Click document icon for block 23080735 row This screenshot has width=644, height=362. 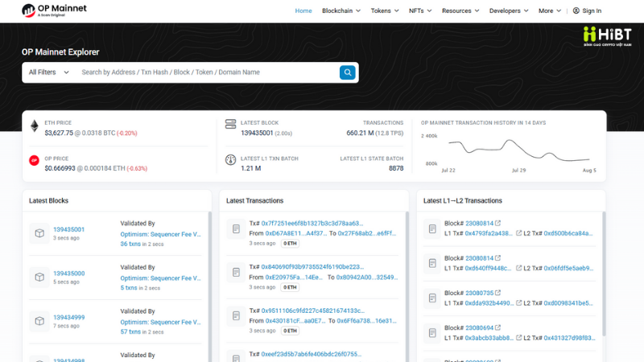[x=432, y=298]
